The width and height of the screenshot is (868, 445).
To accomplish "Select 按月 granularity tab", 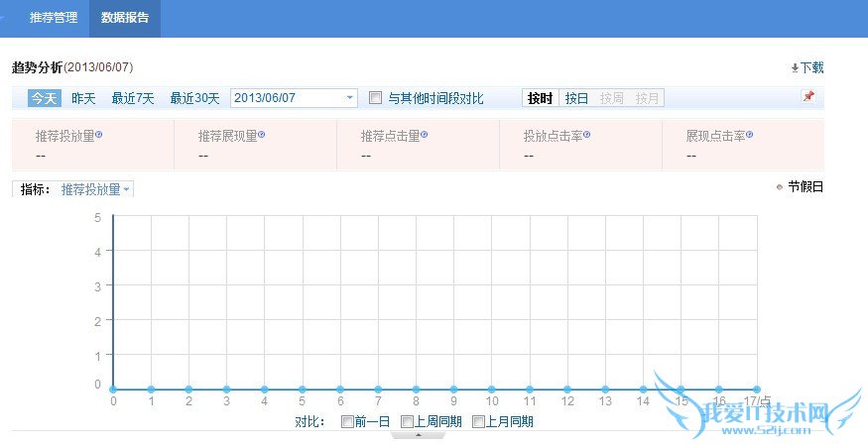I will [x=647, y=98].
